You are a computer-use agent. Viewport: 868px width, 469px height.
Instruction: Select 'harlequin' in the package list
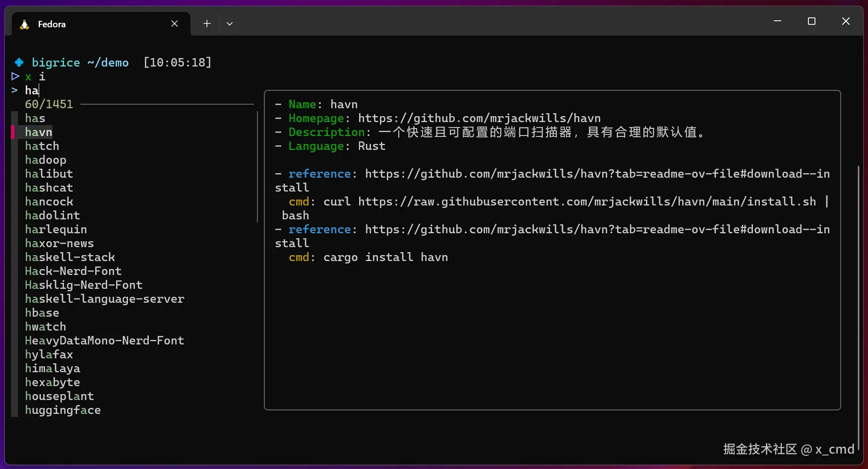(x=56, y=229)
